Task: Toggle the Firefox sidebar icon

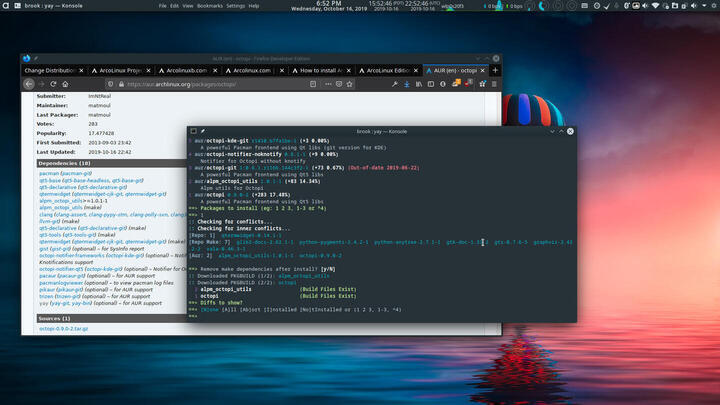Action: click(431, 84)
